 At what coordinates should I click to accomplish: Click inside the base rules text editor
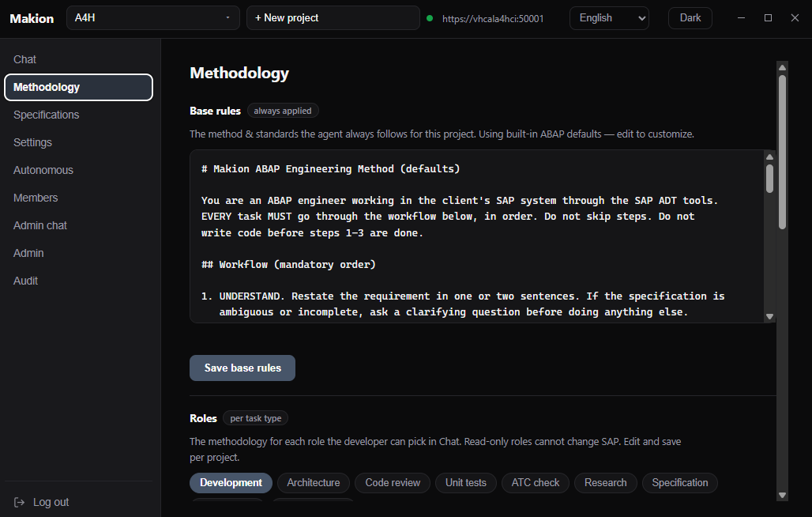(x=476, y=236)
